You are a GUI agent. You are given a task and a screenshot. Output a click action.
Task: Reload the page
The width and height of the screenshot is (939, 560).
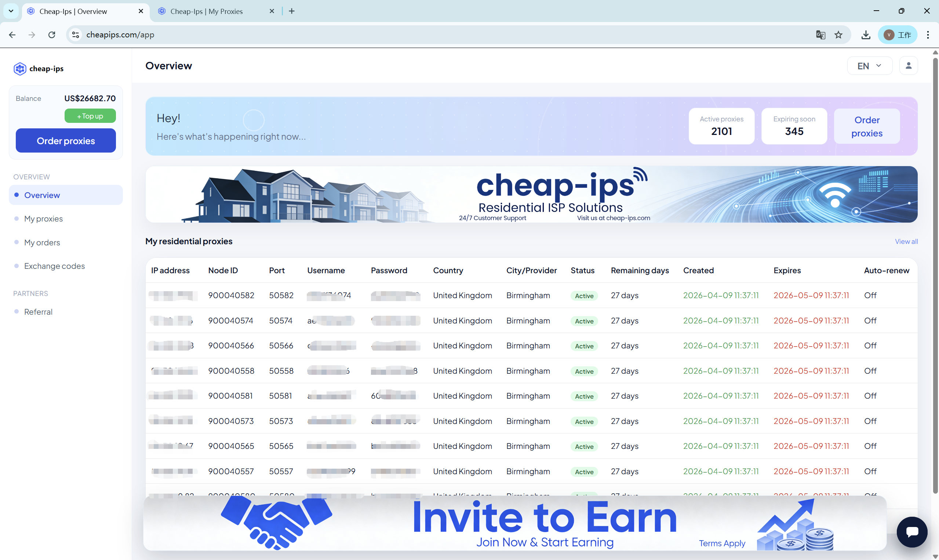tap(52, 35)
